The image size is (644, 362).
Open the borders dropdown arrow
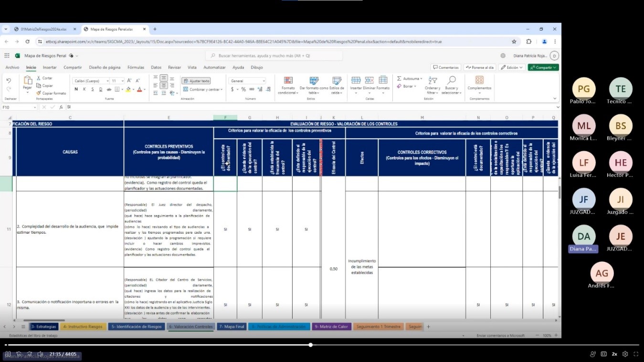(122, 89)
